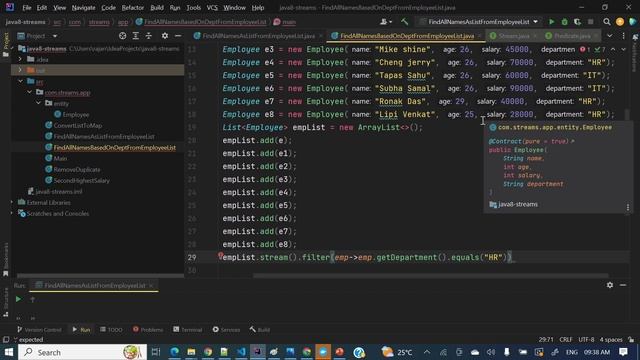The image size is (640, 360).
Task: Minimize the Run tool window
Action: pyautogui.click(x=623, y=285)
